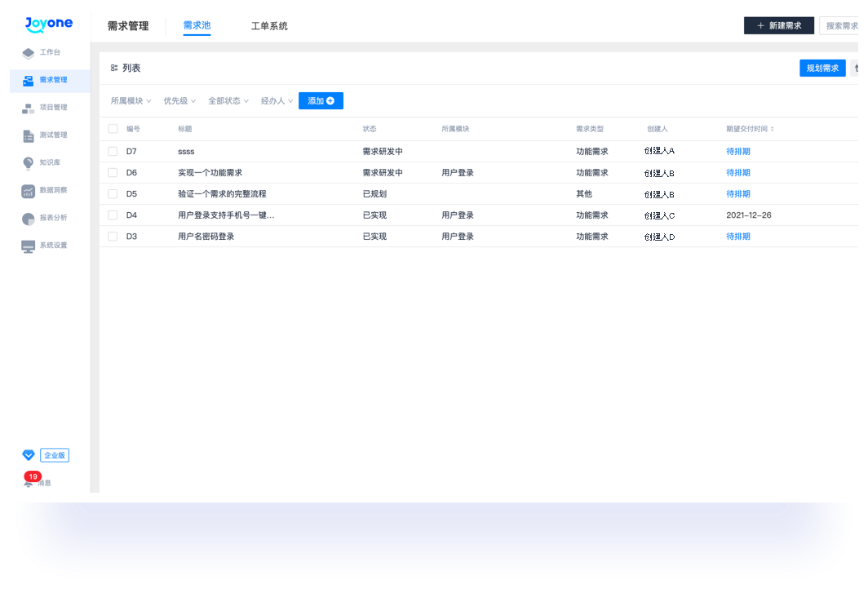
Task: Open the 数据洞察 chart icon
Action: pyautogui.click(x=29, y=191)
